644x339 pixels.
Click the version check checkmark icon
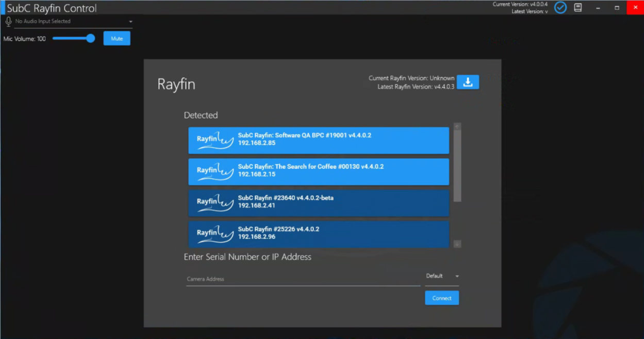click(560, 8)
